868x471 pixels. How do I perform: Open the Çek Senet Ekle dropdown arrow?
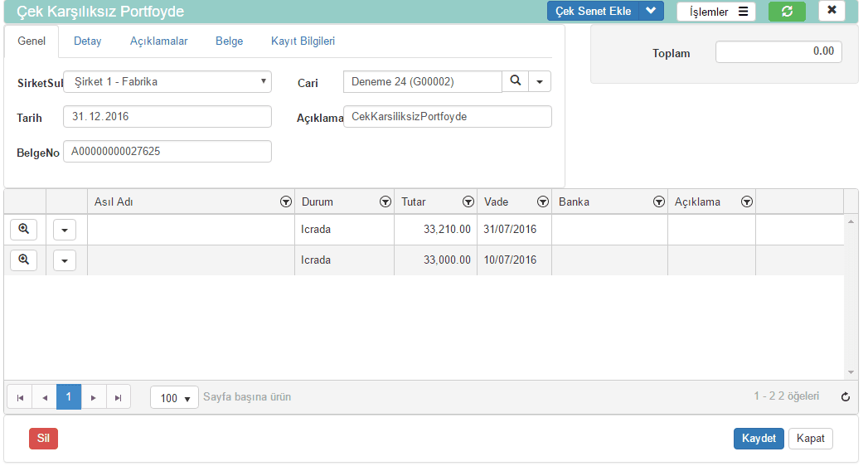(652, 11)
